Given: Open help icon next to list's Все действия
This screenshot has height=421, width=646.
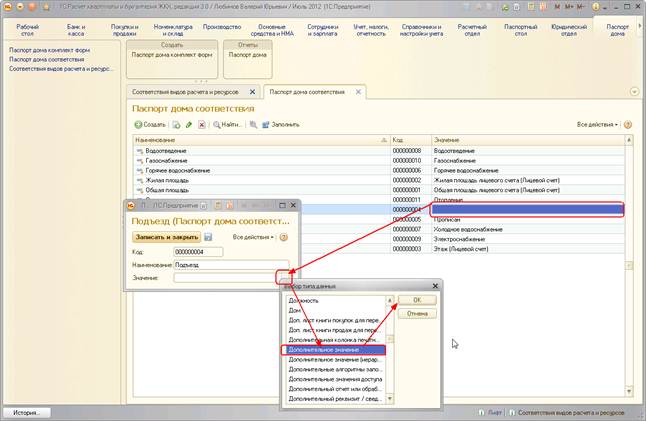Looking at the screenshot, I should point(629,124).
